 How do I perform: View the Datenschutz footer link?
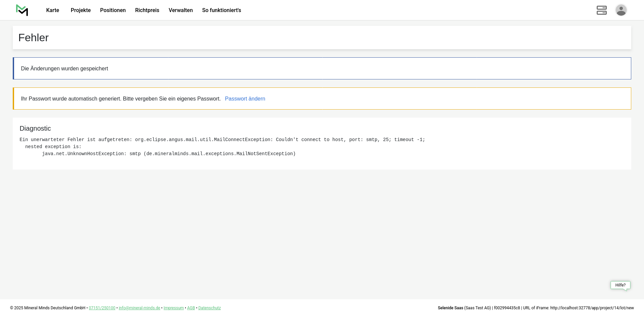[209, 308]
